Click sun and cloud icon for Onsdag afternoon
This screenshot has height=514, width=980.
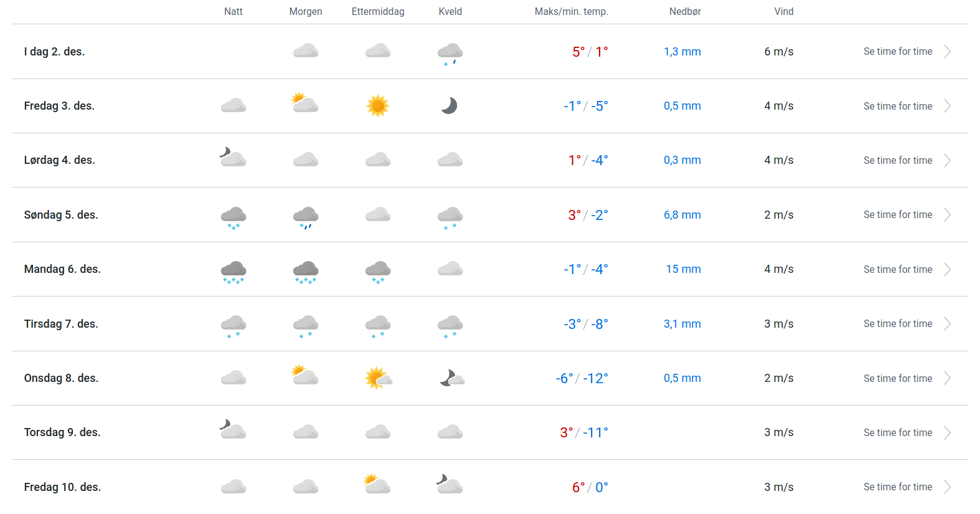pyautogui.click(x=379, y=378)
